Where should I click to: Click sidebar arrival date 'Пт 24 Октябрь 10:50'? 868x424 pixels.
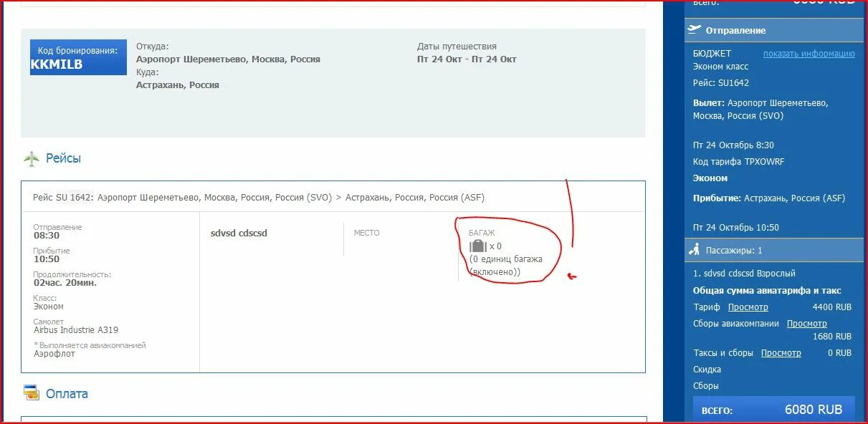click(736, 228)
